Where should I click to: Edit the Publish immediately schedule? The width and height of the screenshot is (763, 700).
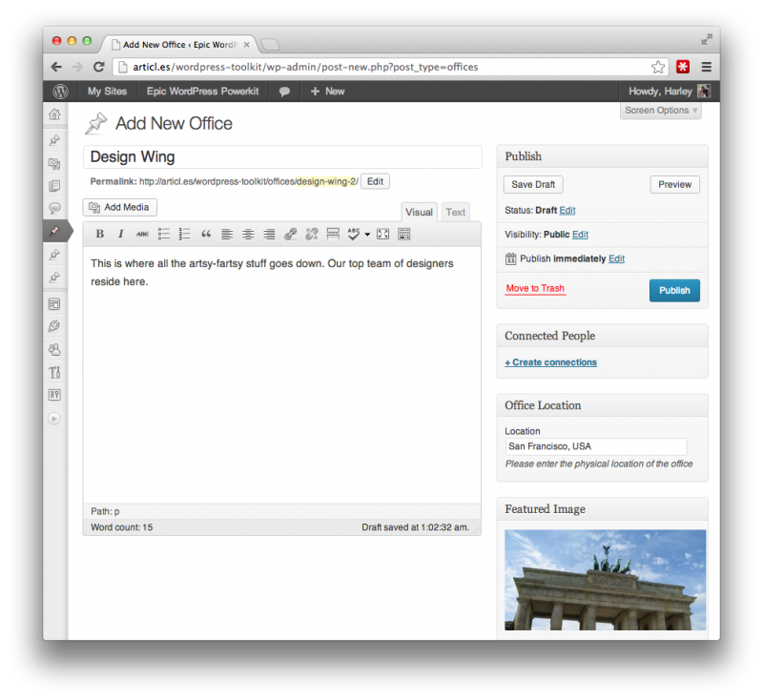[x=616, y=258]
